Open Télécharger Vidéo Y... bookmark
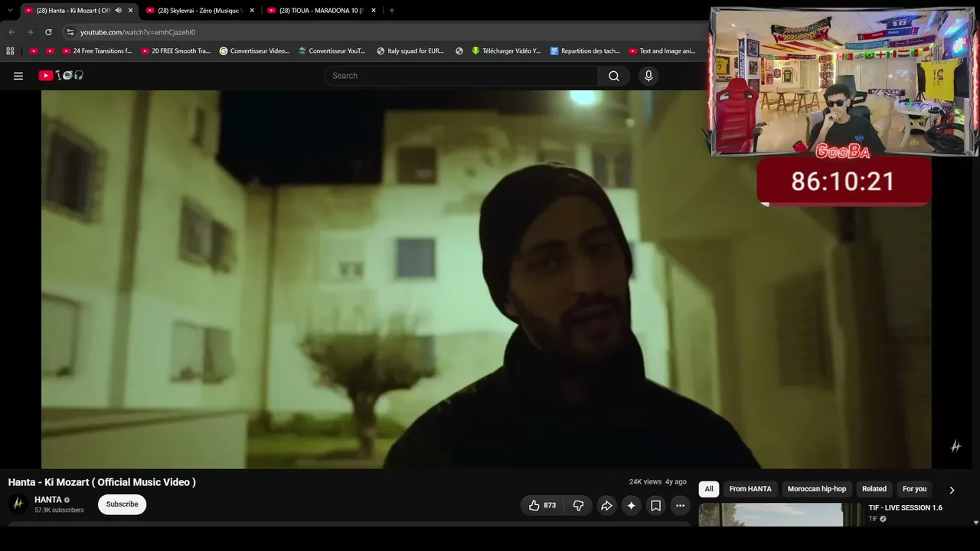The image size is (980, 551). (x=506, y=51)
